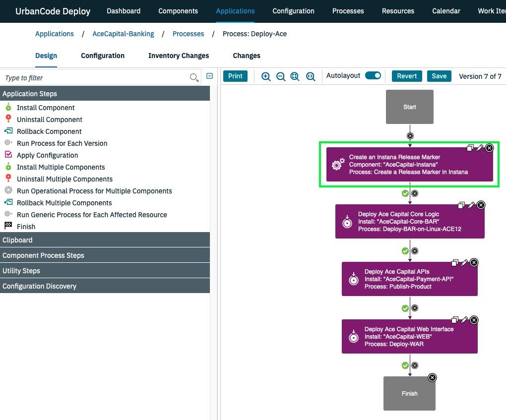Image resolution: width=506 pixels, height=420 pixels.
Task: Edit the Deploy Ace Capital Core Logic step
Action: [471, 205]
